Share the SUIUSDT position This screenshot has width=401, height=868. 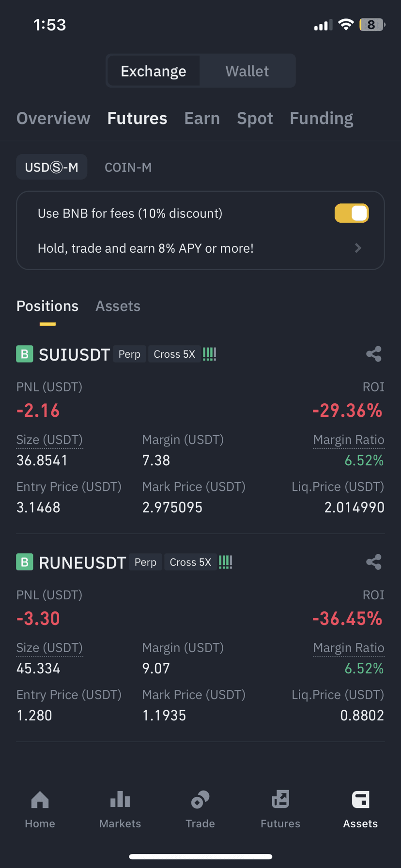point(373,354)
